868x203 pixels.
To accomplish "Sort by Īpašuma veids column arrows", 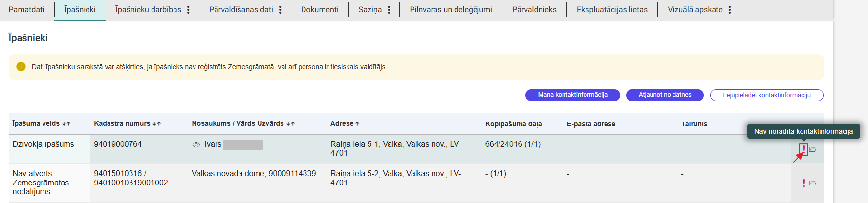I will (66, 124).
